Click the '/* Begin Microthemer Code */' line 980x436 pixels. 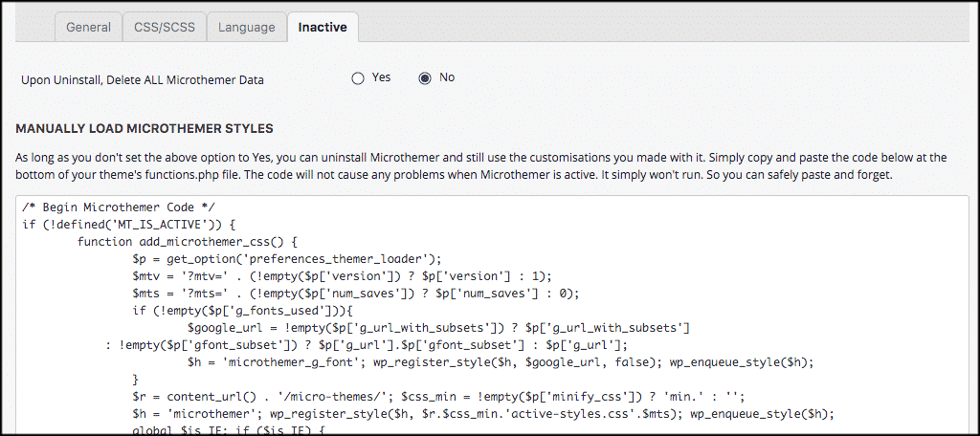[x=119, y=207]
